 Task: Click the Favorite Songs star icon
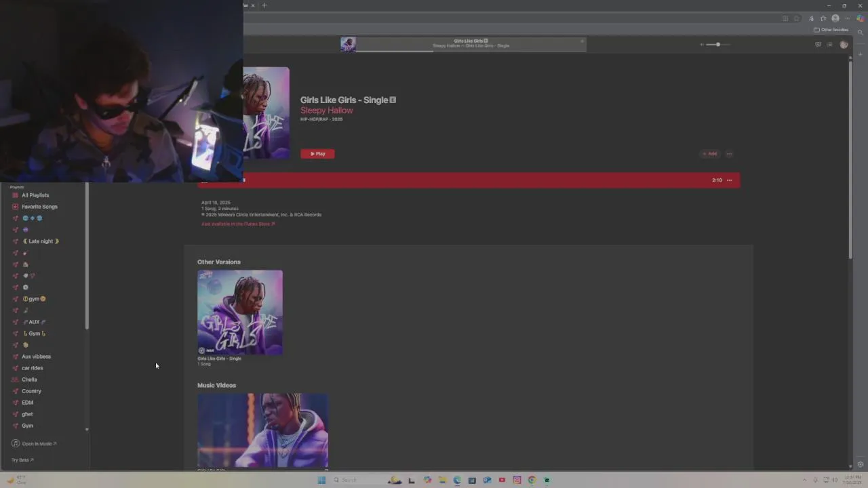coord(16,207)
